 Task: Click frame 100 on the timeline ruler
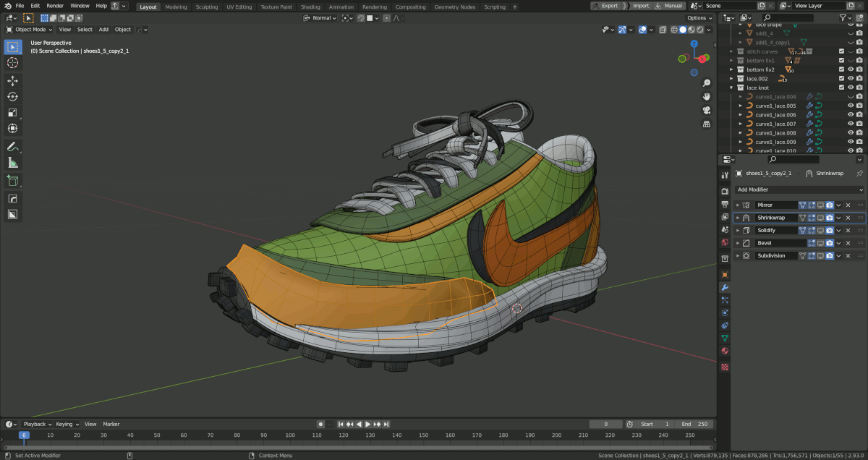coord(290,435)
